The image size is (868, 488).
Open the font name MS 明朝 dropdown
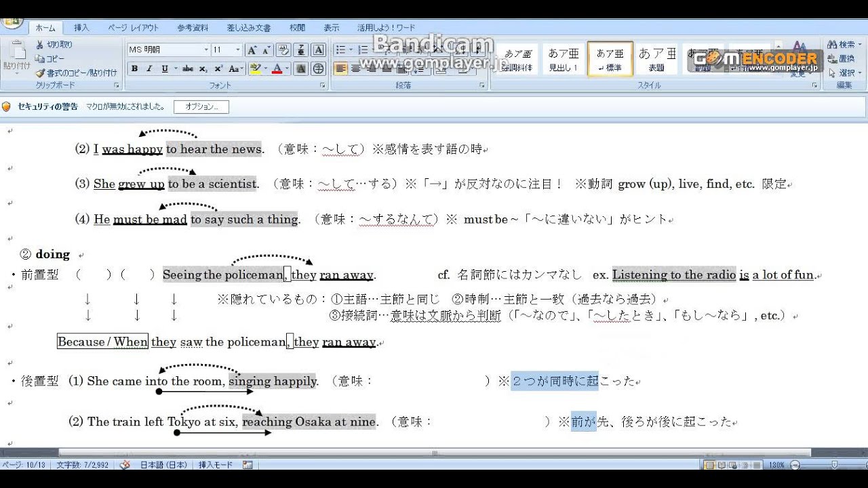pos(206,50)
